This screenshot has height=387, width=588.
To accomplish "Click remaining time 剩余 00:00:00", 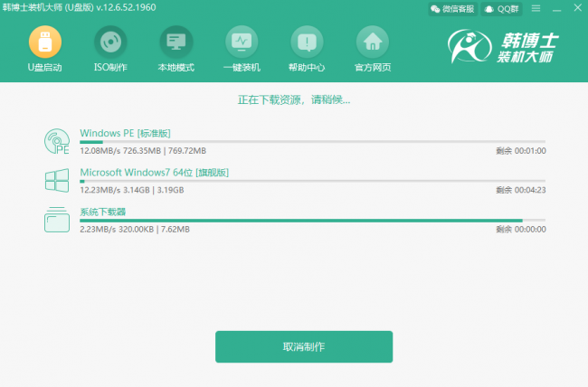I will (x=521, y=230).
